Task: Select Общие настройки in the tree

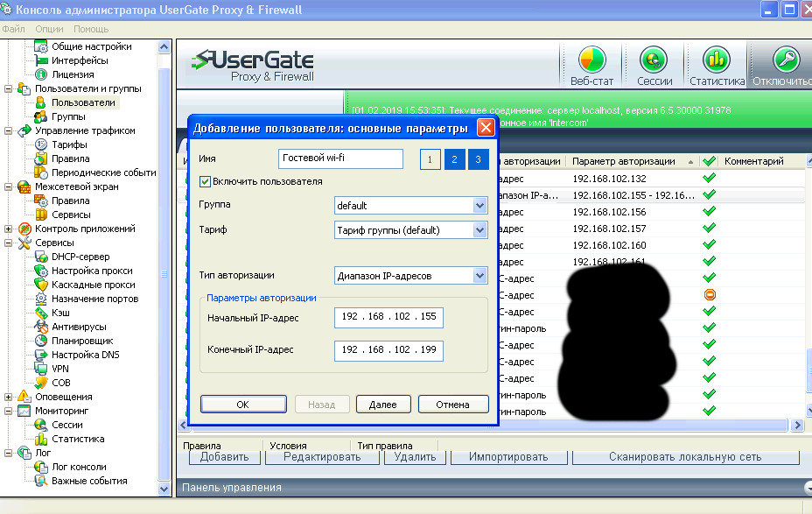Action: pyautogui.click(x=92, y=46)
